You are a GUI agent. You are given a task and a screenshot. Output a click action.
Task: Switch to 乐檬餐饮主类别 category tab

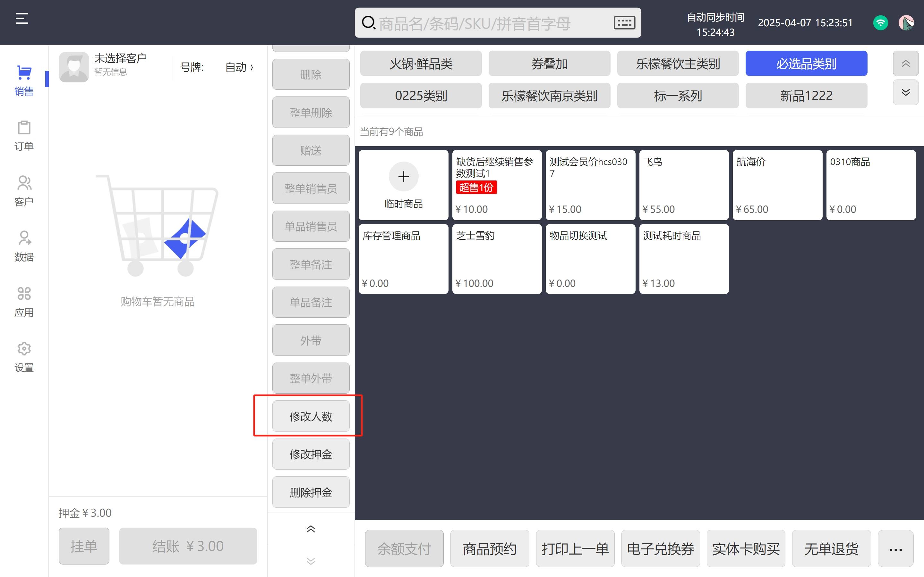tap(678, 64)
